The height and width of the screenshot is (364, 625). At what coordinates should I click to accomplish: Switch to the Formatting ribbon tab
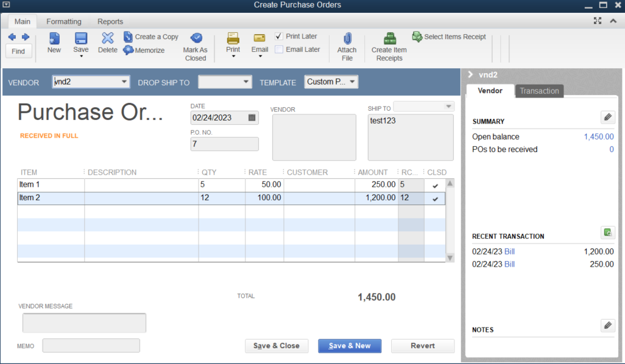click(63, 21)
